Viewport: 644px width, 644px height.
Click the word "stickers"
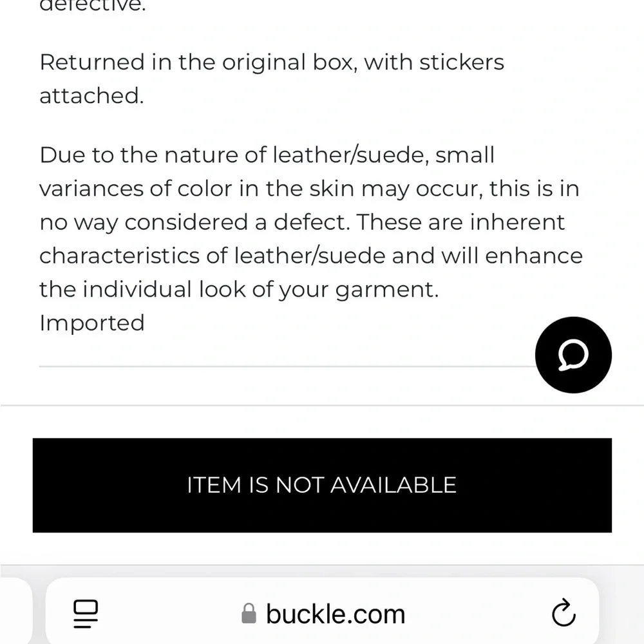pos(461,62)
